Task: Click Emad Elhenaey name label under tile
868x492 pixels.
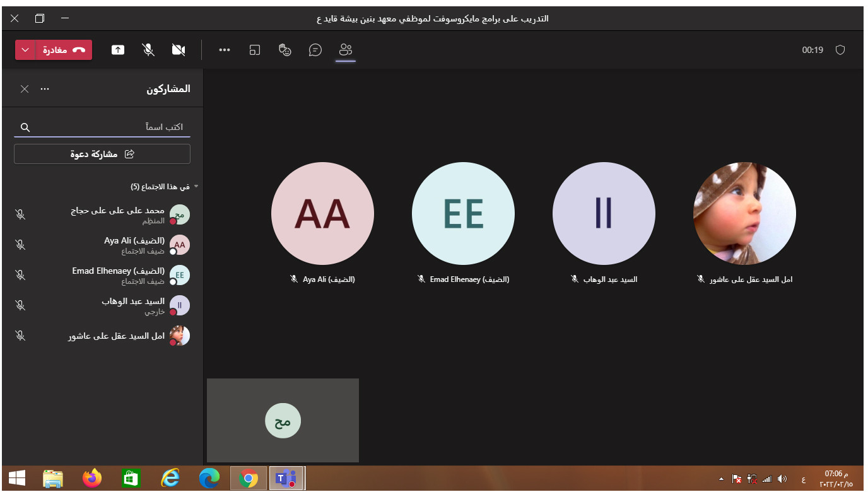Action: tap(469, 279)
